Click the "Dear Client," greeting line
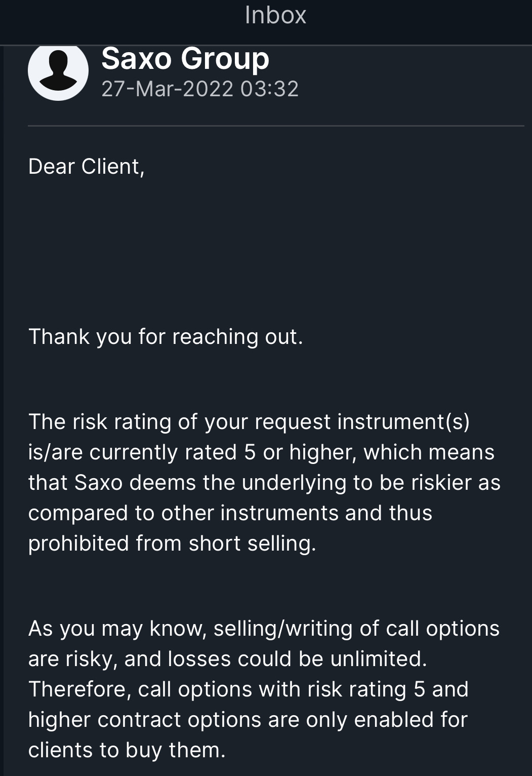The image size is (532, 776). [87, 167]
